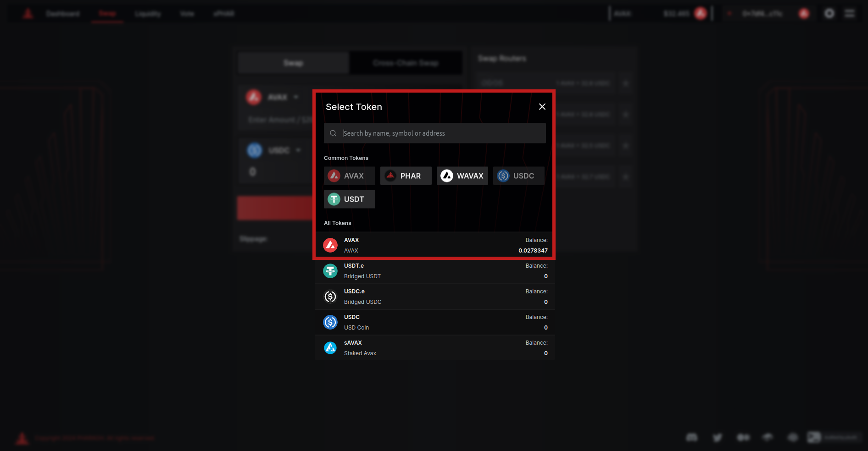
Task: Open the Medium footer icon
Action: pyautogui.click(x=743, y=437)
